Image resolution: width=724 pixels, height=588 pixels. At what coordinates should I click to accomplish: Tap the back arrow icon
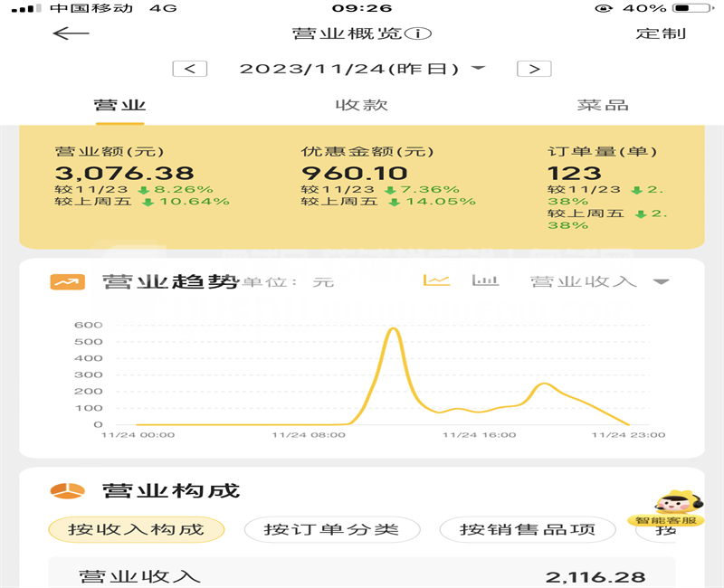click(71, 33)
